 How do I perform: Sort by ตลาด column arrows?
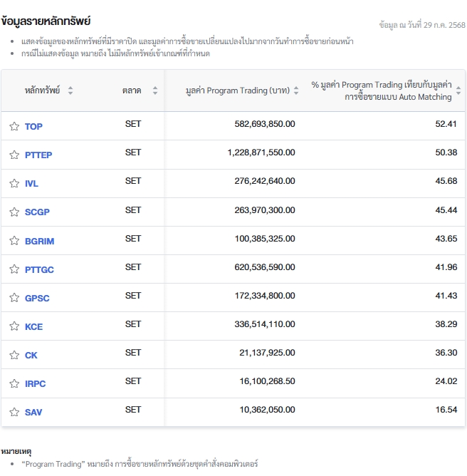click(155, 90)
